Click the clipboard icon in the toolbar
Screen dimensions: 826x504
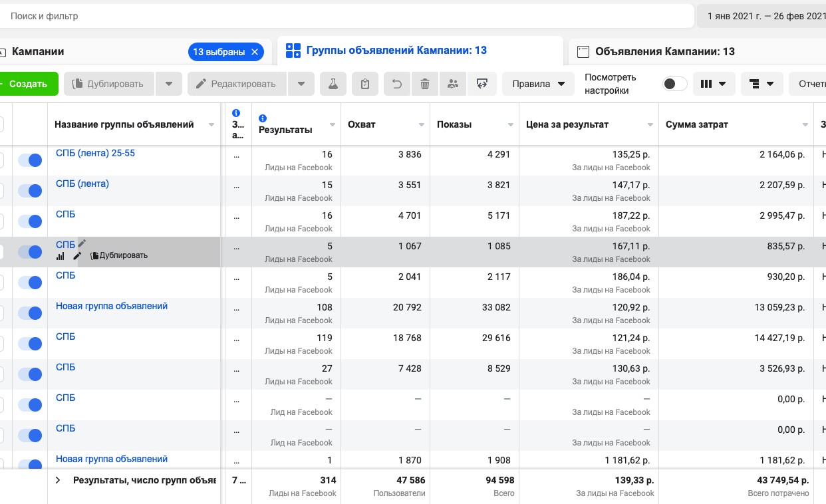(365, 84)
